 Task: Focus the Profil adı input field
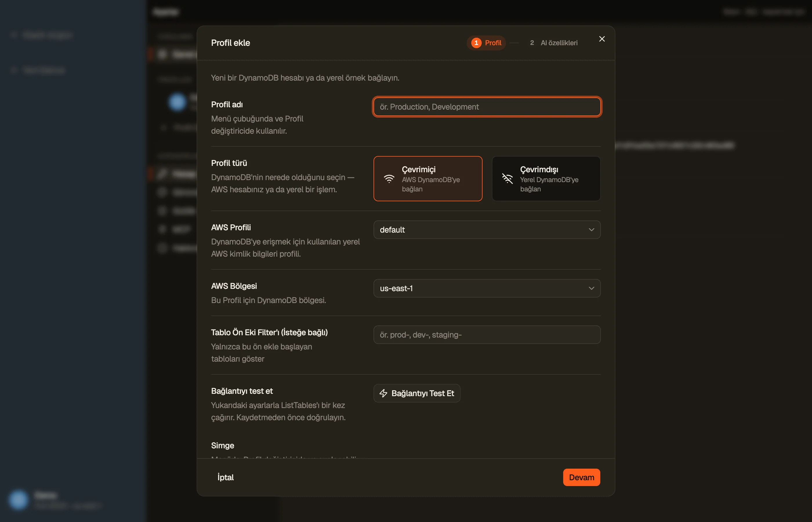point(487,107)
